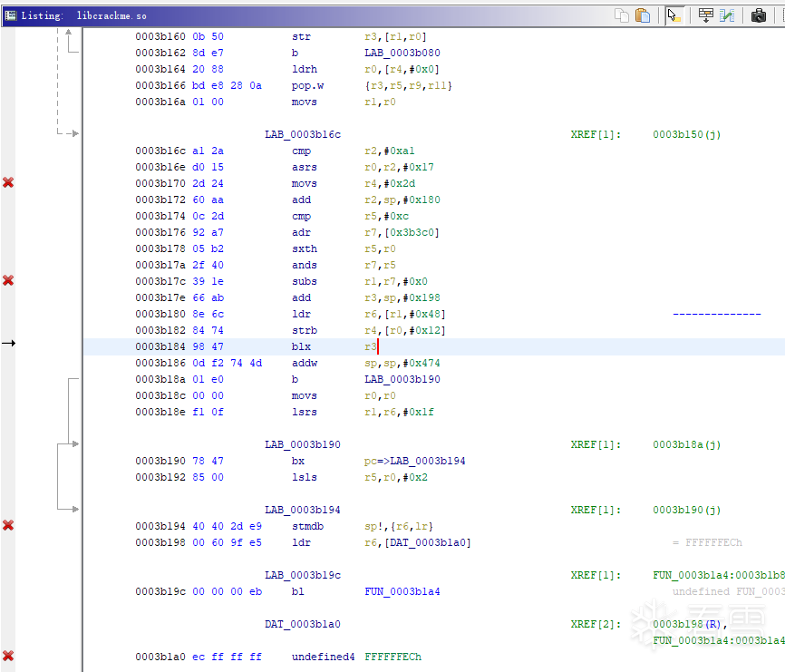
Task: Click undefined4 data type at 0003b1a0
Action: click(x=323, y=657)
